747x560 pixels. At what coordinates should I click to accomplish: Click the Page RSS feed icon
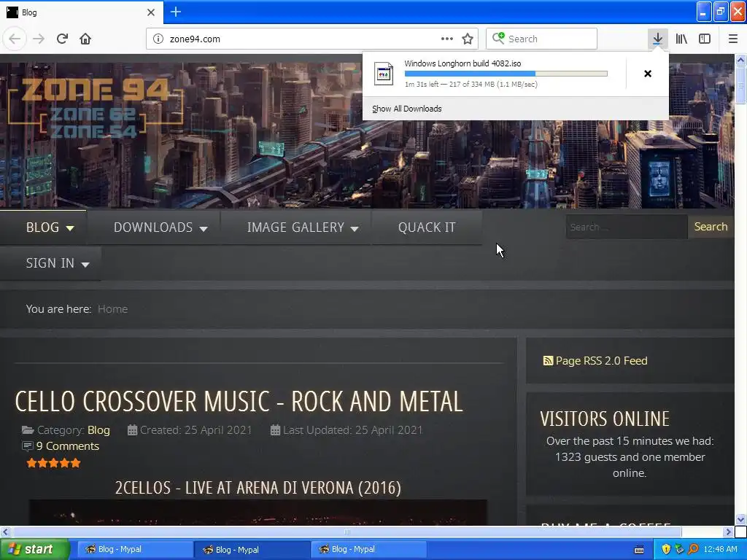tap(548, 360)
